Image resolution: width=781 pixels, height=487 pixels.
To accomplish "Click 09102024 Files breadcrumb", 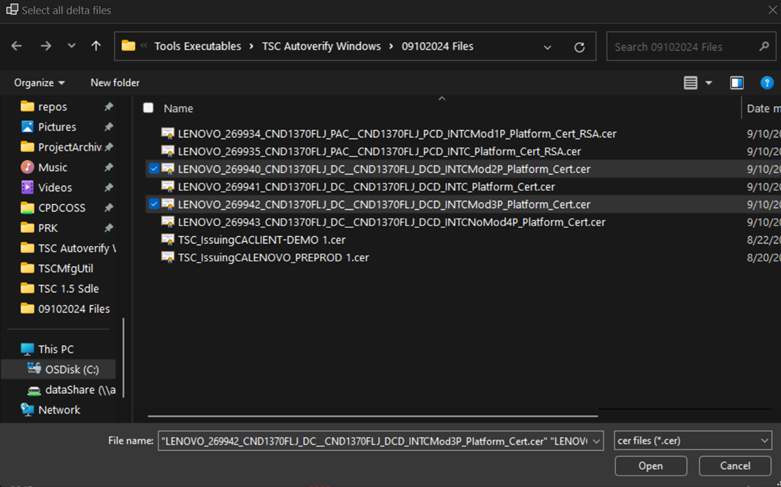I will [x=437, y=46].
